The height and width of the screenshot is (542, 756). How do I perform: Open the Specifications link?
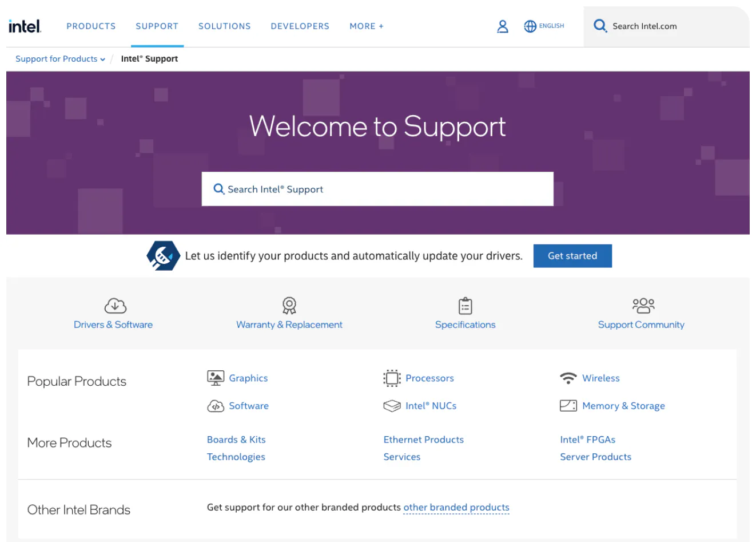[465, 325]
